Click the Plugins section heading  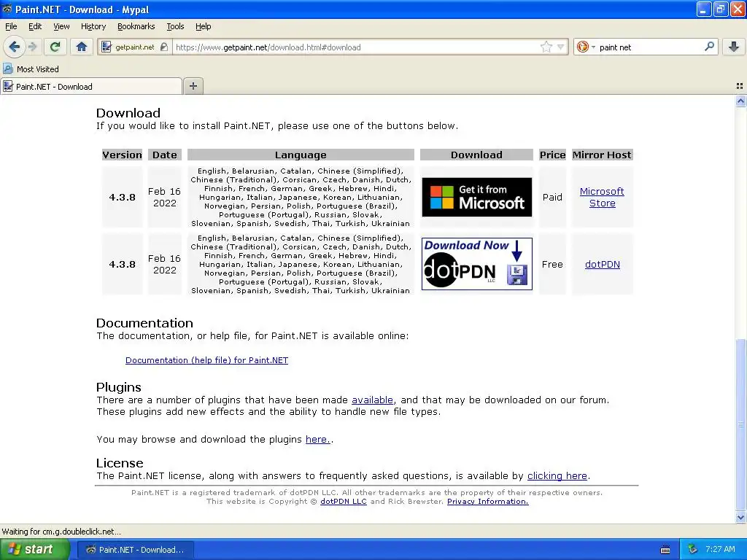coord(119,387)
